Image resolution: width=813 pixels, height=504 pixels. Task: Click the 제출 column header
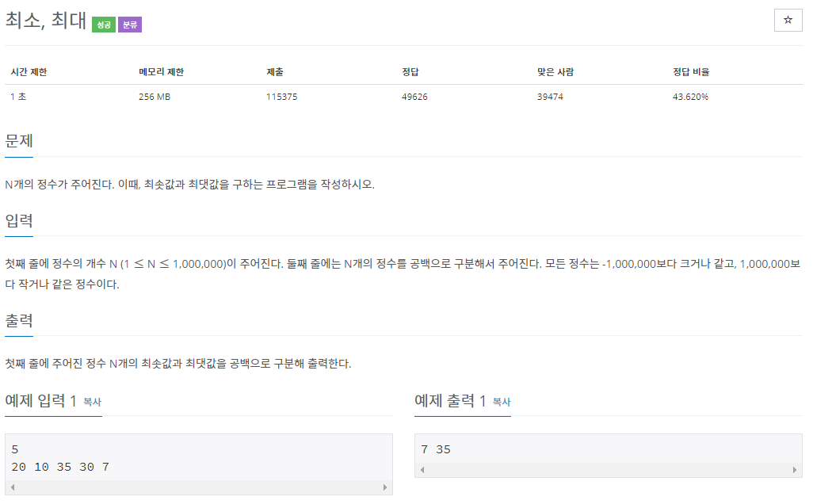[x=275, y=72]
